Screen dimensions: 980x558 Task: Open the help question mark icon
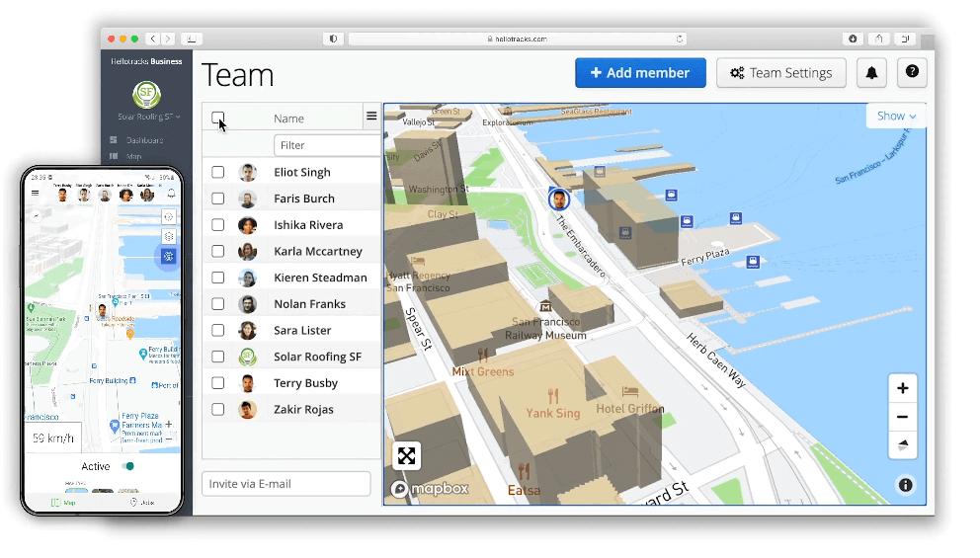click(x=912, y=73)
